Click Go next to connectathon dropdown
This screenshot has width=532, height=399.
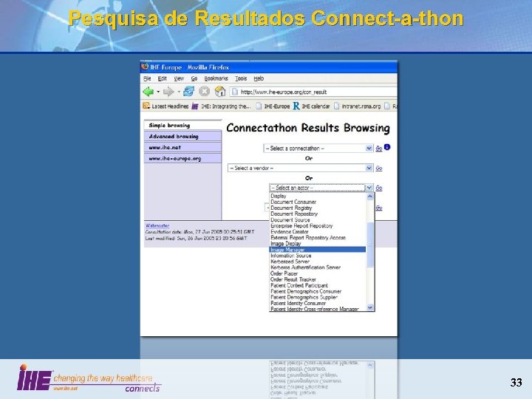click(379, 149)
